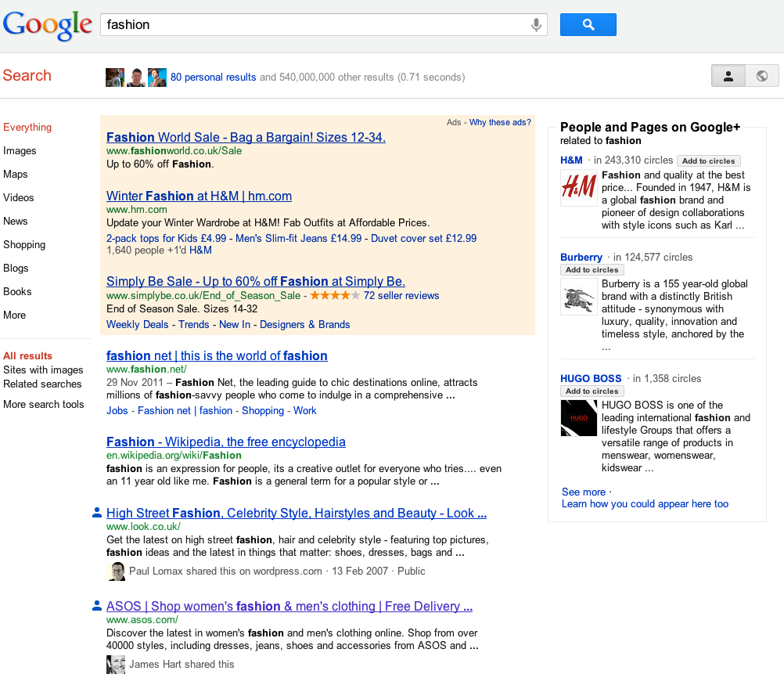
Task: Select Everything in the left sidebar
Action: (x=27, y=127)
